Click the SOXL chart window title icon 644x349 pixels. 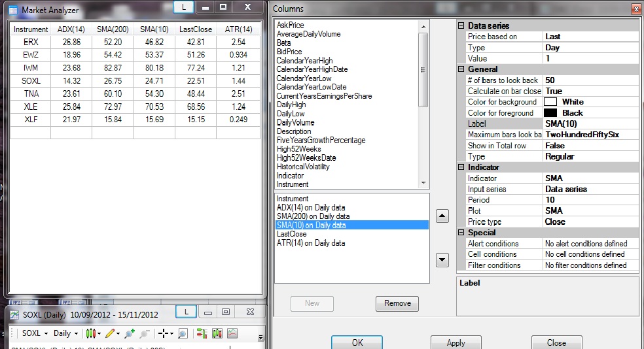(x=14, y=315)
